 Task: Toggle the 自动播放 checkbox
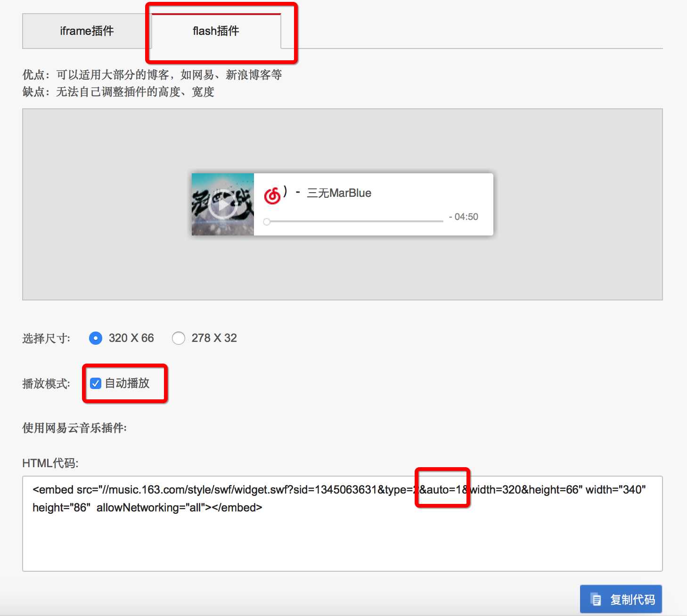click(96, 383)
